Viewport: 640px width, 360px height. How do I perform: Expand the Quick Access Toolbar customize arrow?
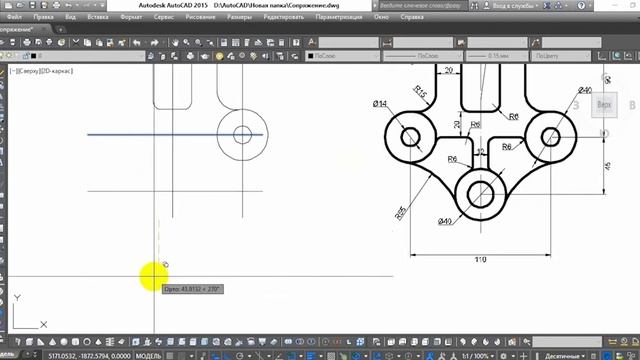(x=102, y=6)
